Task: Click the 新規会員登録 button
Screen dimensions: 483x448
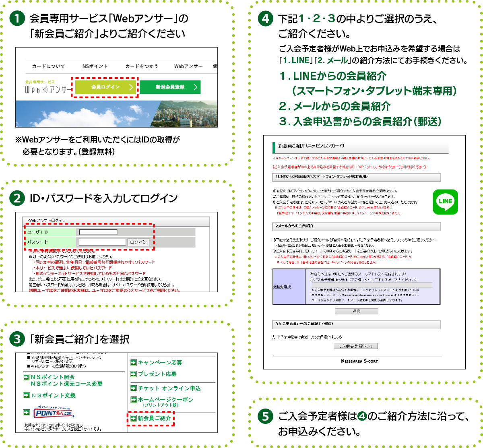Action: [170, 87]
